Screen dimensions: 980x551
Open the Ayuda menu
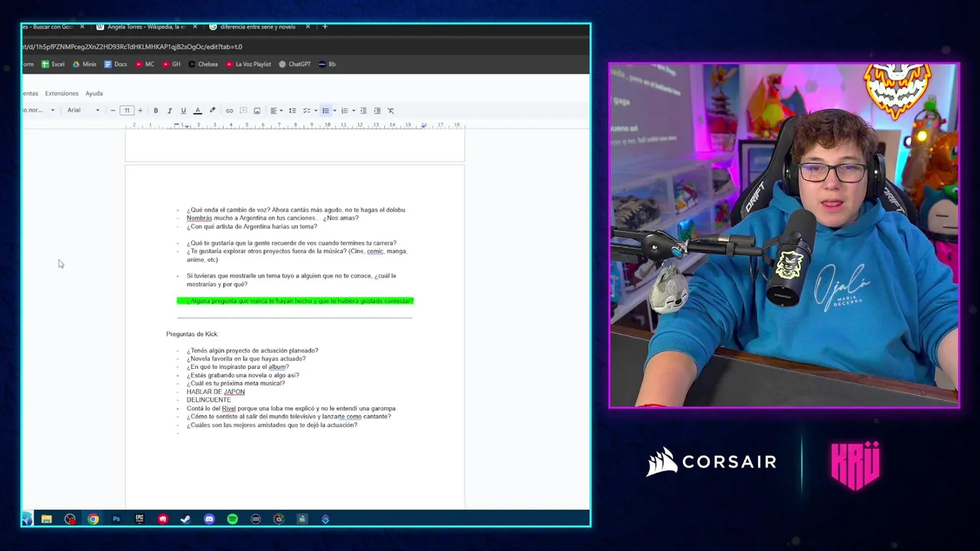click(94, 93)
